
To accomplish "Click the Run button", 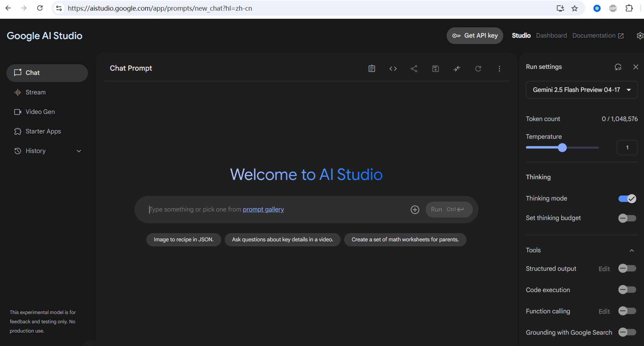I will 449,209.
